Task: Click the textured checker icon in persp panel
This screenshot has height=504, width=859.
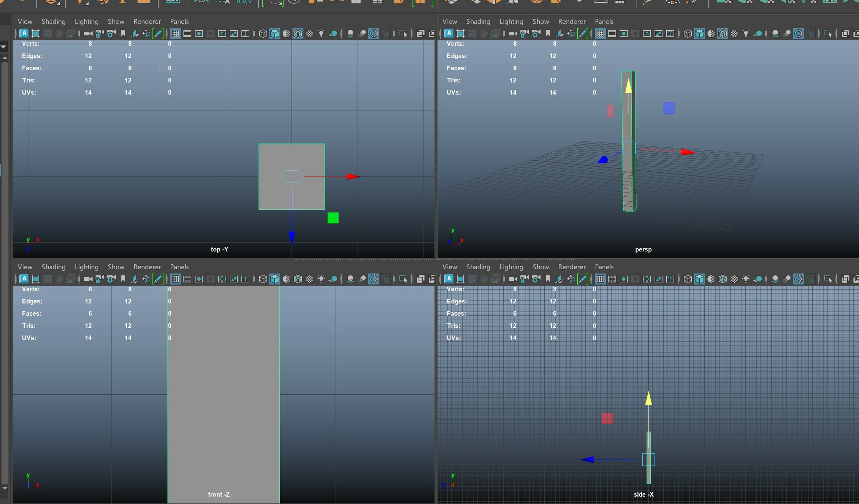Action: (734, 34)
